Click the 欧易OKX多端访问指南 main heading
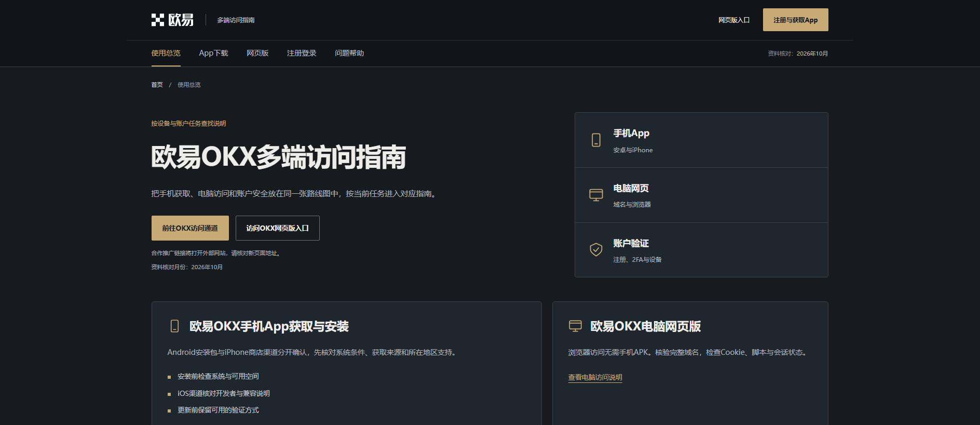 point(279,157)
